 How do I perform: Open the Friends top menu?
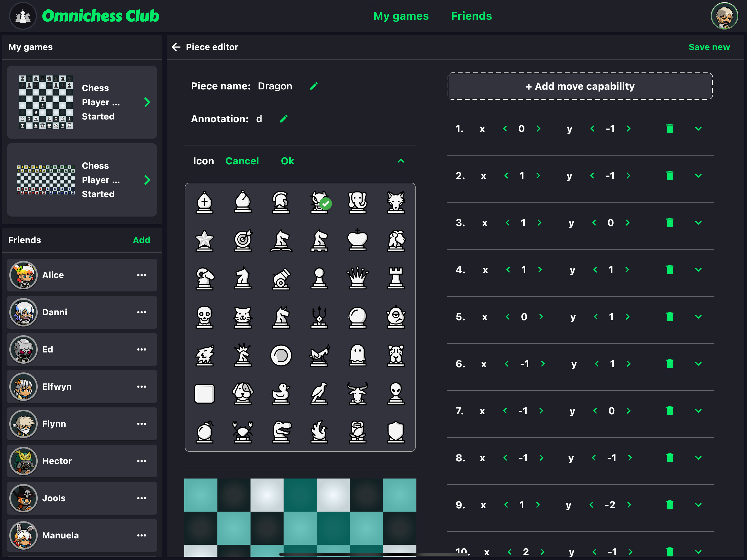(471, 16)
